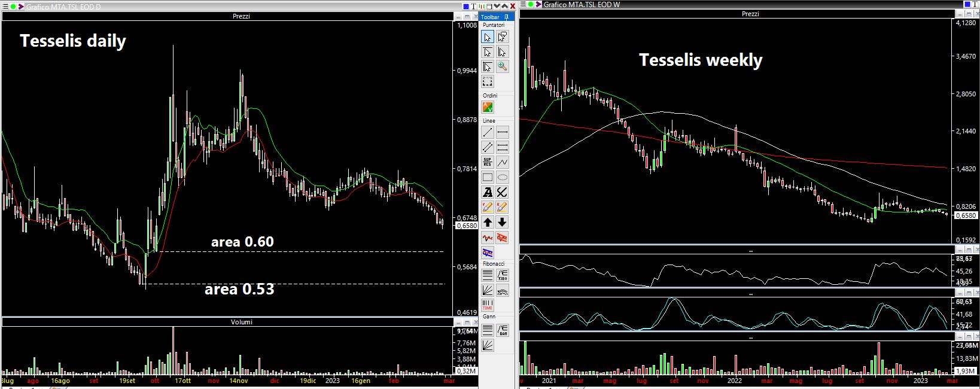The width and height of the screenshot is (980, 389).
Task: Click the candlestick bars icon in daily title bar
Action: [482, 6]
